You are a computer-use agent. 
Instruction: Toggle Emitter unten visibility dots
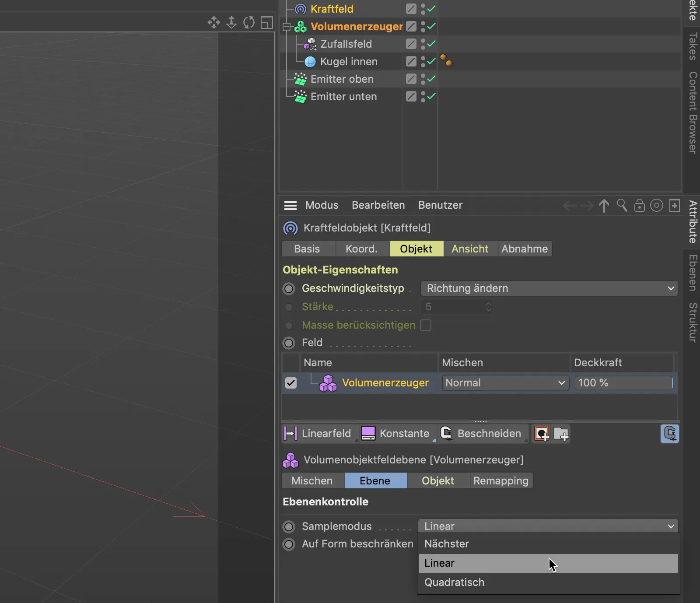coord(423,96)
